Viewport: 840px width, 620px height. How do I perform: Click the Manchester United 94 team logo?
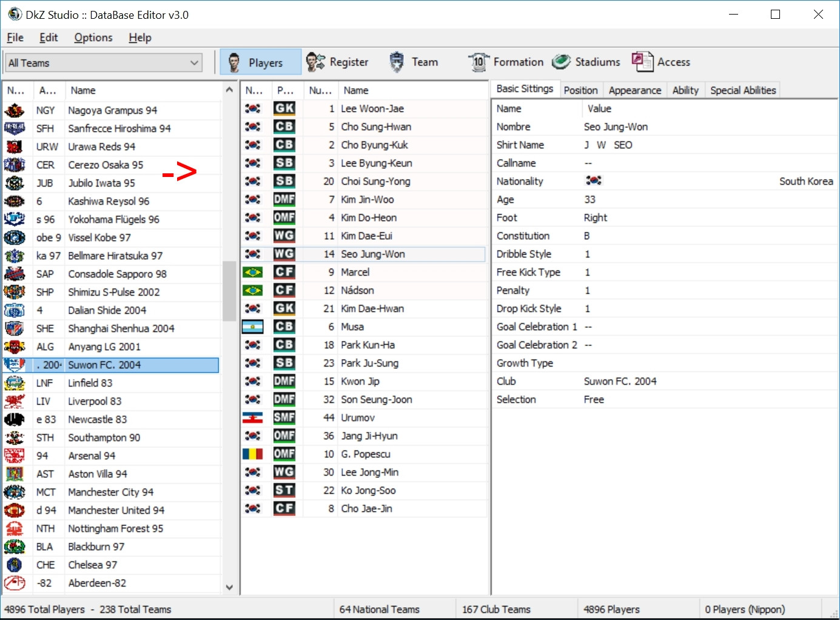(x=15, y=510)
